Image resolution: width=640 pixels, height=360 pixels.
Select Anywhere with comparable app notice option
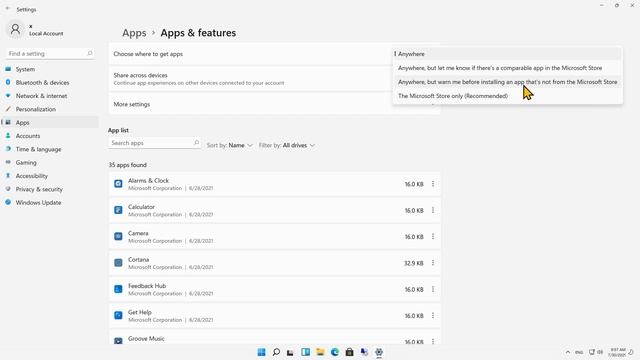point(508,68)
